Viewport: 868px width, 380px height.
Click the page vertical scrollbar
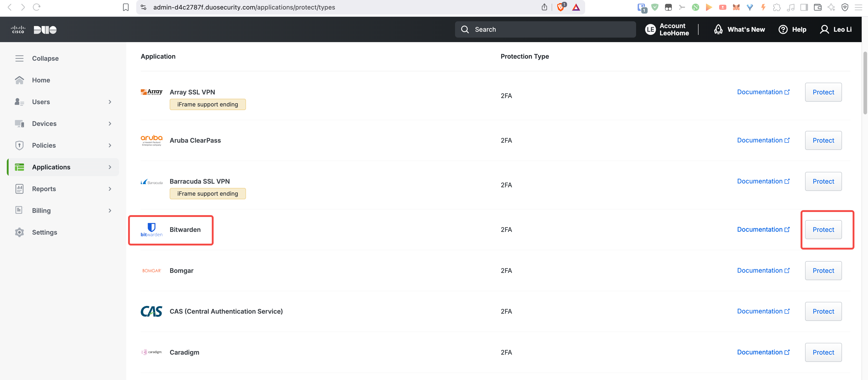(865, 83)
